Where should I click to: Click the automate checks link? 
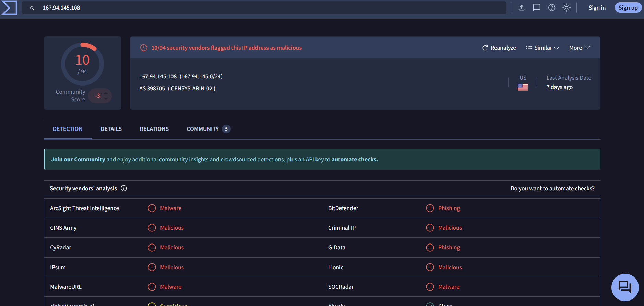(355, 159)
